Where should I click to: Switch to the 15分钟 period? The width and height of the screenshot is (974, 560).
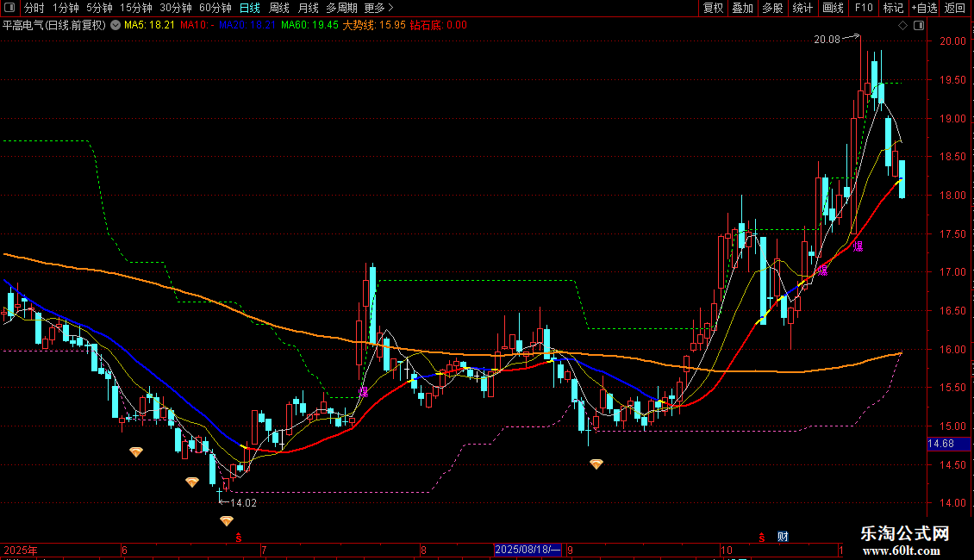tap(135, 8)
